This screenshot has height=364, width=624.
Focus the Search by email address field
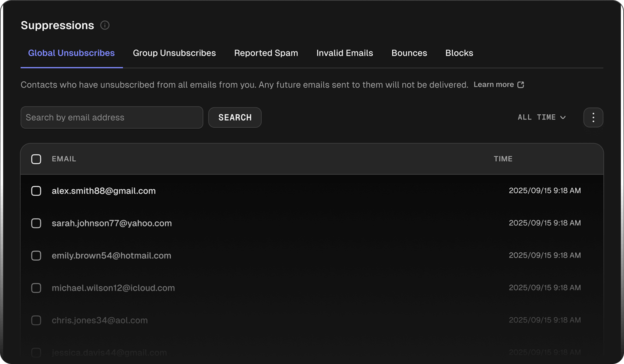coord(111,117)
